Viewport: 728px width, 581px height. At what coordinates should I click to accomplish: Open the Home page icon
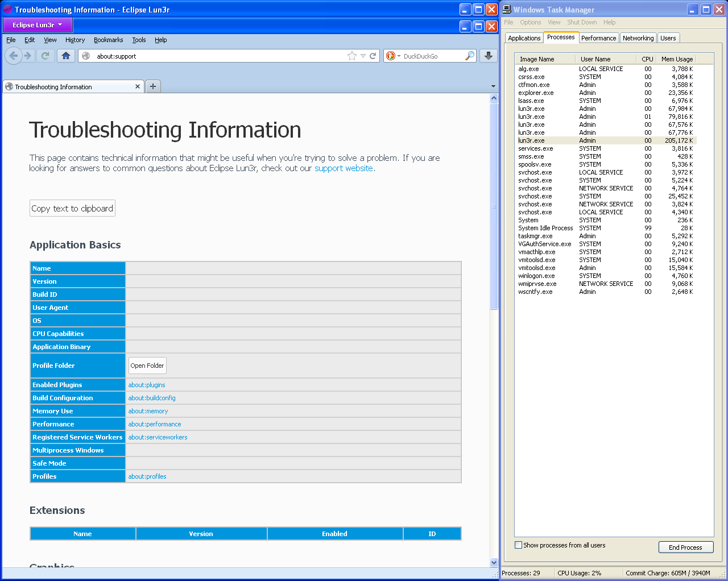66,56
